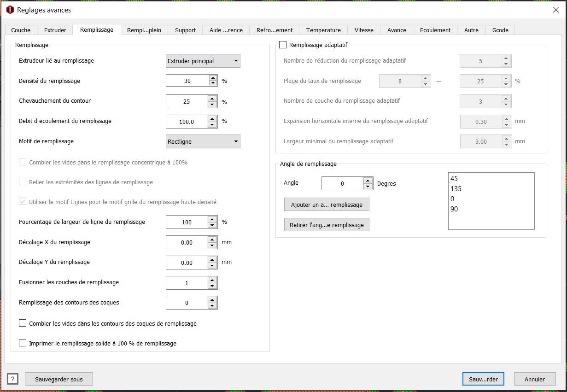Click the Décalage X du remplissage input field
The width and height of the screenshot is (567, 392).
click(187, 242)
